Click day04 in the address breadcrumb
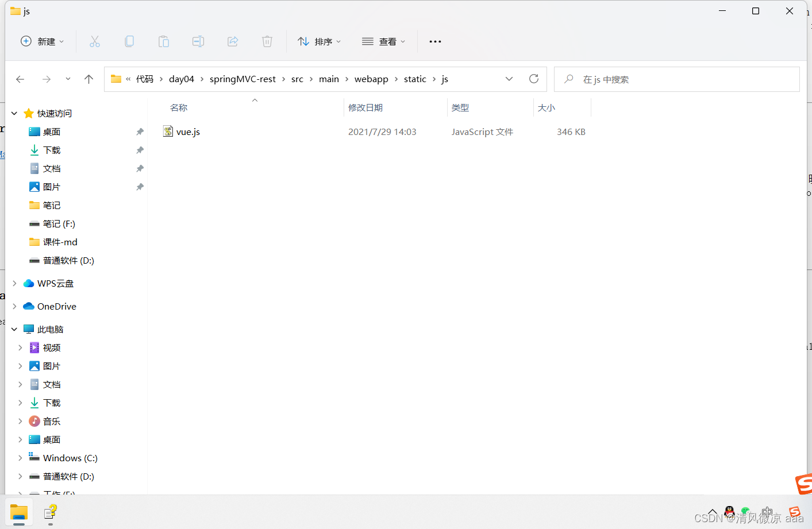 182,79
